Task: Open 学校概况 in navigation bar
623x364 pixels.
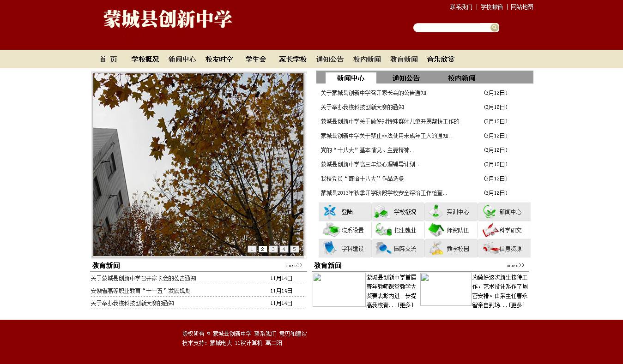Action: [145, 59]
